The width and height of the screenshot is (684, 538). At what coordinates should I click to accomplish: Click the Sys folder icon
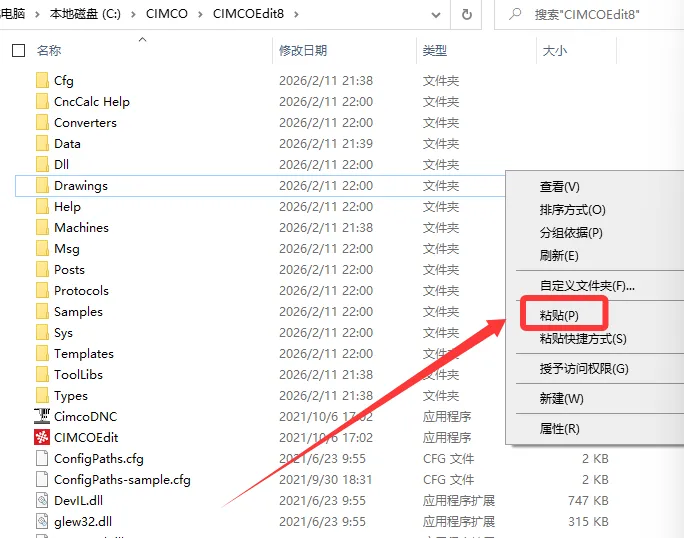click(x=42, y=332)
